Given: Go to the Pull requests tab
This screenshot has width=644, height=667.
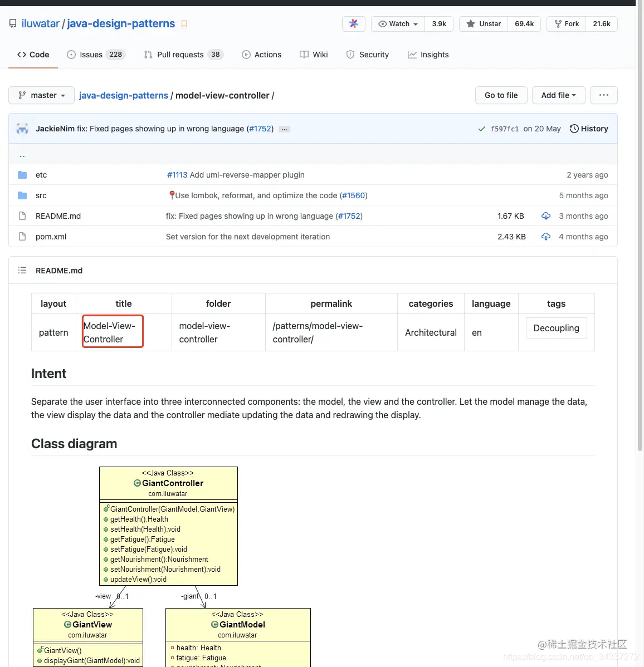Looking at the screenshot, I should pyautogui.click(x=183, y=55).
